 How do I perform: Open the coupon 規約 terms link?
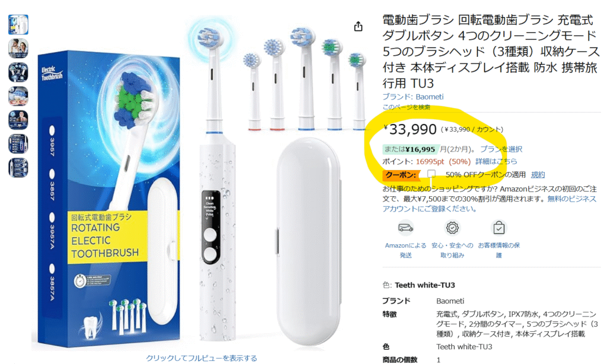[538, 175]
